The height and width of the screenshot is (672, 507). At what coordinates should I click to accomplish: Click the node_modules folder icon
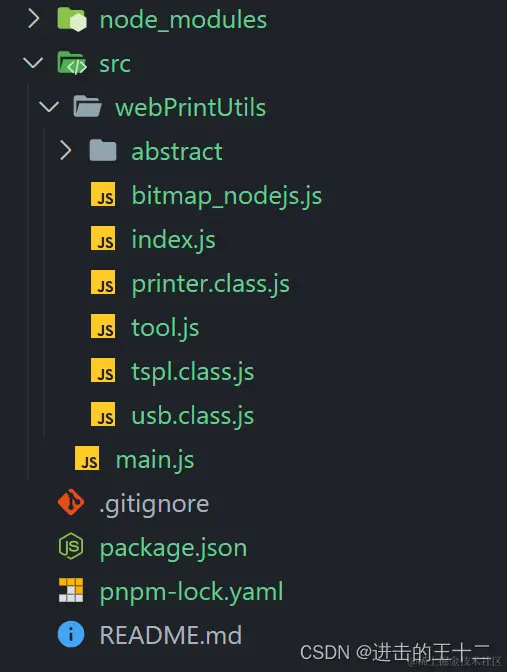[x=72, y=20]
